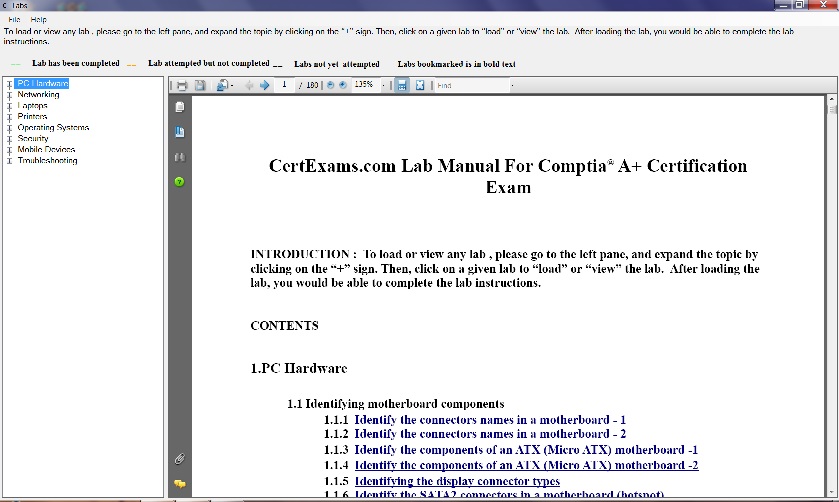Open link Identifying the display connector types

(x=457, y=481)
